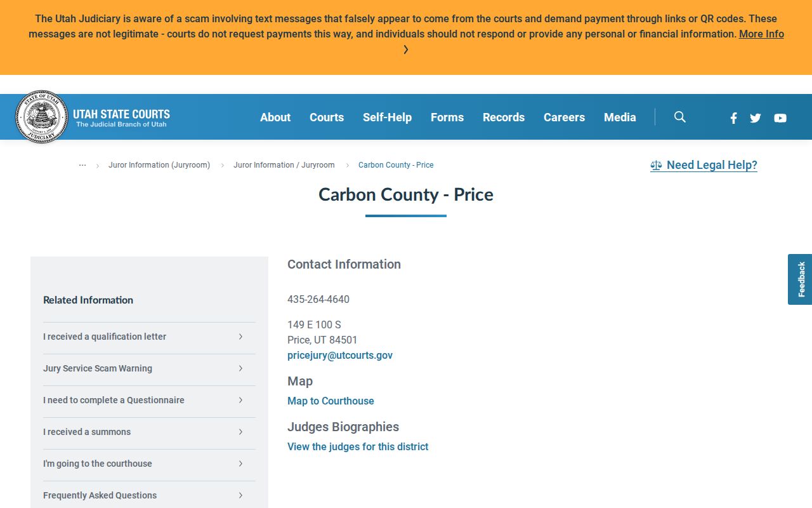The width and height of the screenshot is (812, 508).
Task: Open the Twitter icon in header
Action: pos(755,117)
